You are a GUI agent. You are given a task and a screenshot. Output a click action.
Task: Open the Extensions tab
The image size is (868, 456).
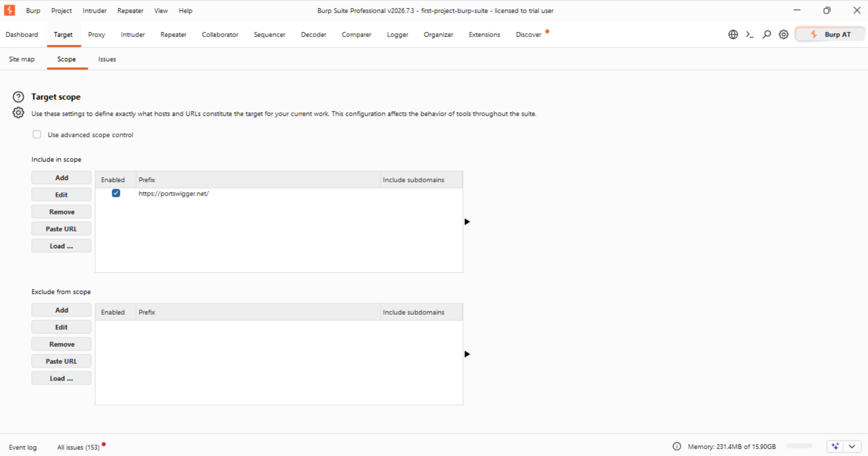[x=484, y=35]
